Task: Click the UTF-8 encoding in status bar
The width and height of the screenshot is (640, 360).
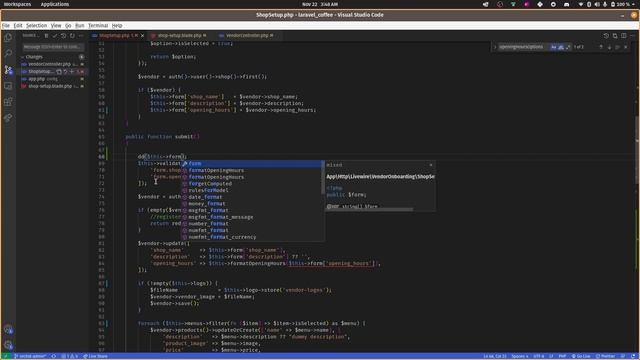Action: click(x=539, y=356)
